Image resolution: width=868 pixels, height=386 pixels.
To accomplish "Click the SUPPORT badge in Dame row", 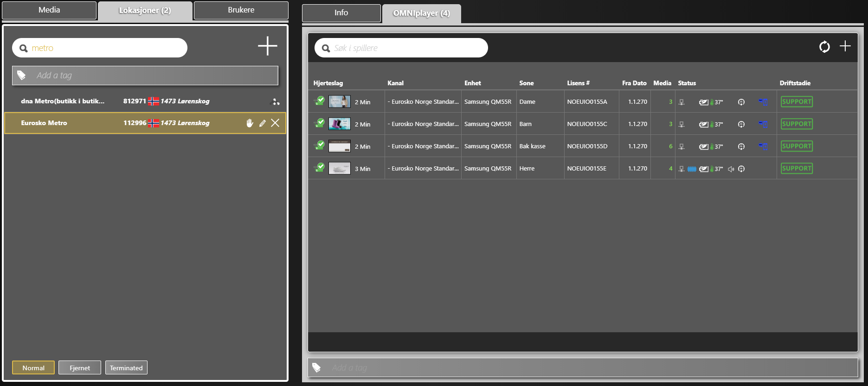I will coord(797,101).
